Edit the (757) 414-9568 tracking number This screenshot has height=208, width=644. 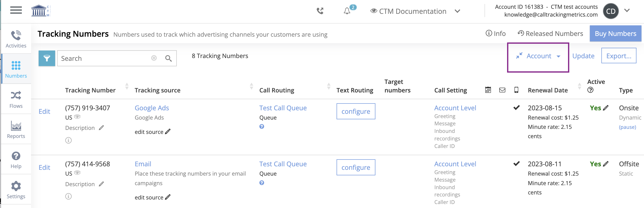pyautogui.click(x=44, y=167)
